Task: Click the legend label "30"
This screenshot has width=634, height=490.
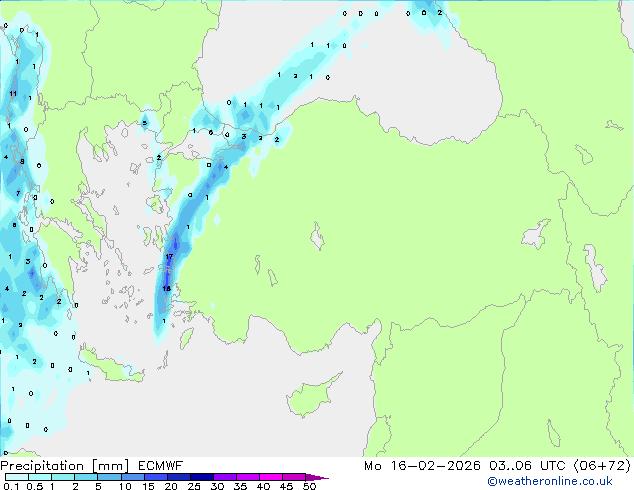Action: 217,486
